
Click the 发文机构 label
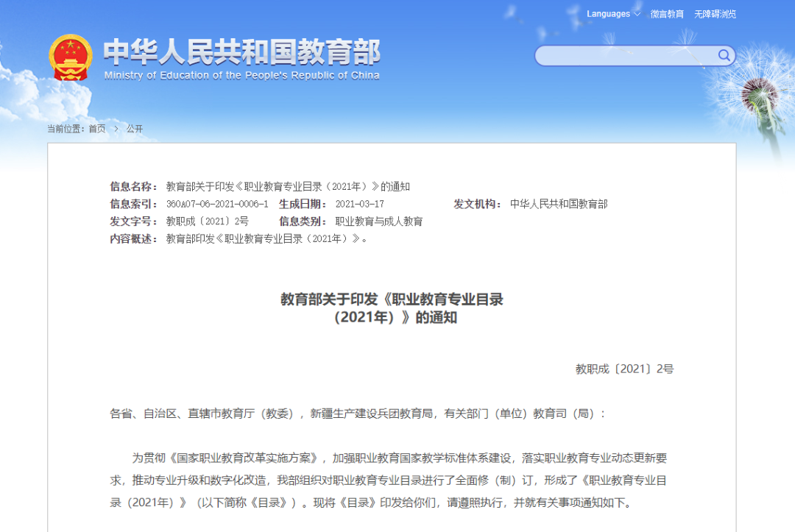478,204
